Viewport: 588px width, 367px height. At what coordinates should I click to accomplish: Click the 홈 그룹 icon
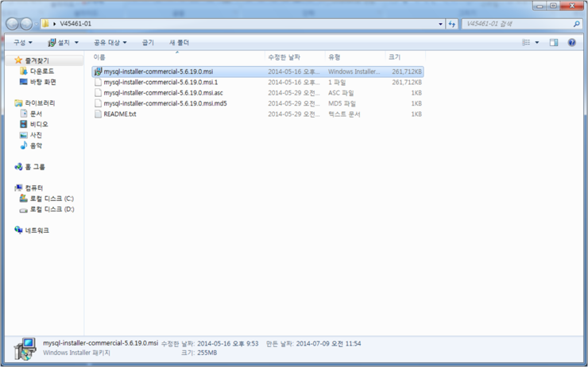[18, 167]
